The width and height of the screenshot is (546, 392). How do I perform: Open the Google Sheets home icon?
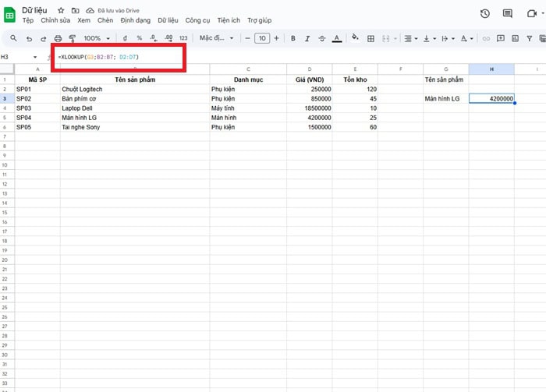tap(9, 15)
